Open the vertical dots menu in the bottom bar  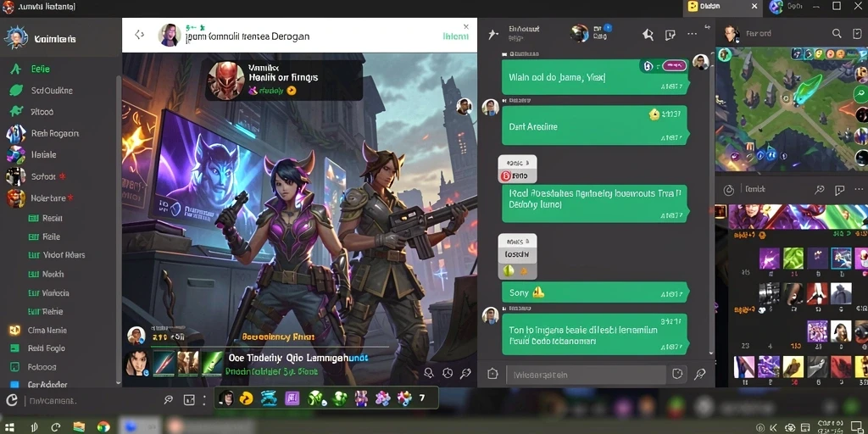pos(204,400)
